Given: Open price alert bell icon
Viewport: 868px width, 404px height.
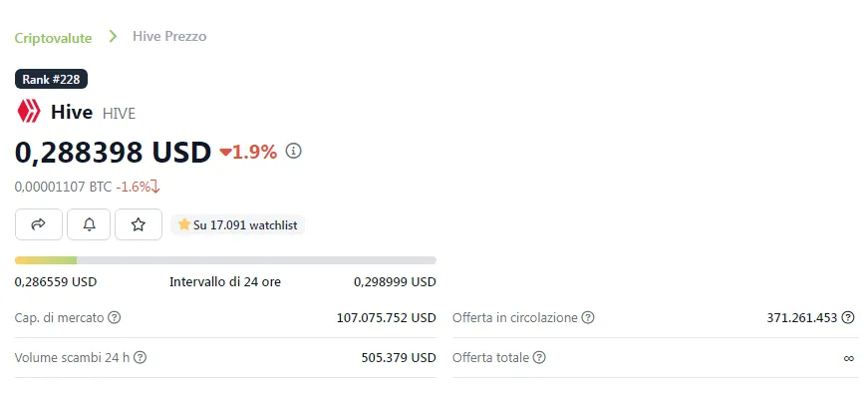Looking at the screenshot, I should 89,224.
